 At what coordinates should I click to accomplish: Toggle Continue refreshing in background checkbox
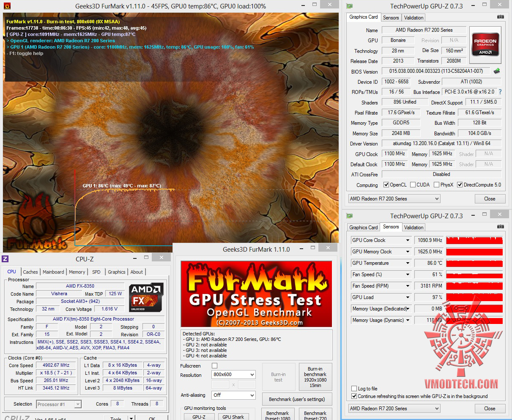point(354,396)
